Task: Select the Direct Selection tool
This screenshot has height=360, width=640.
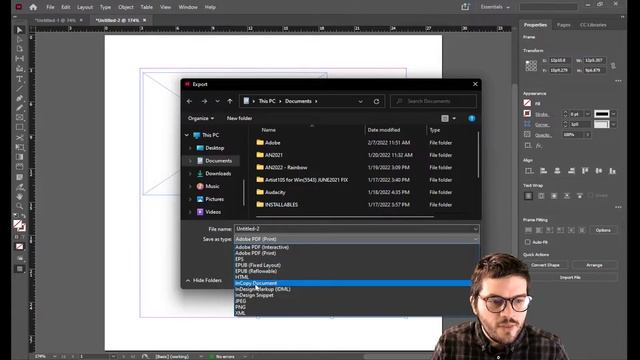Action: tap(19, 40)
